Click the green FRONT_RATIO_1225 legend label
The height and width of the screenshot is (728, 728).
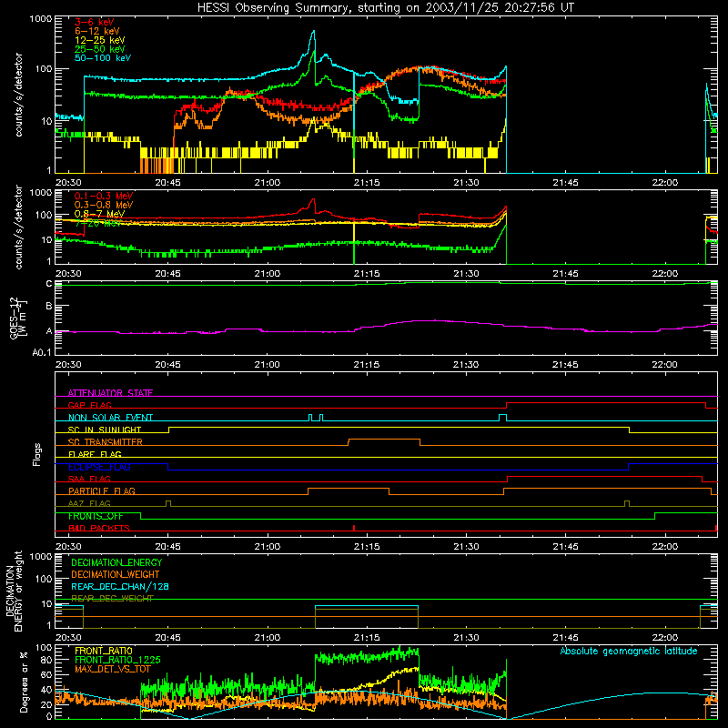click(x=117, y=660)
